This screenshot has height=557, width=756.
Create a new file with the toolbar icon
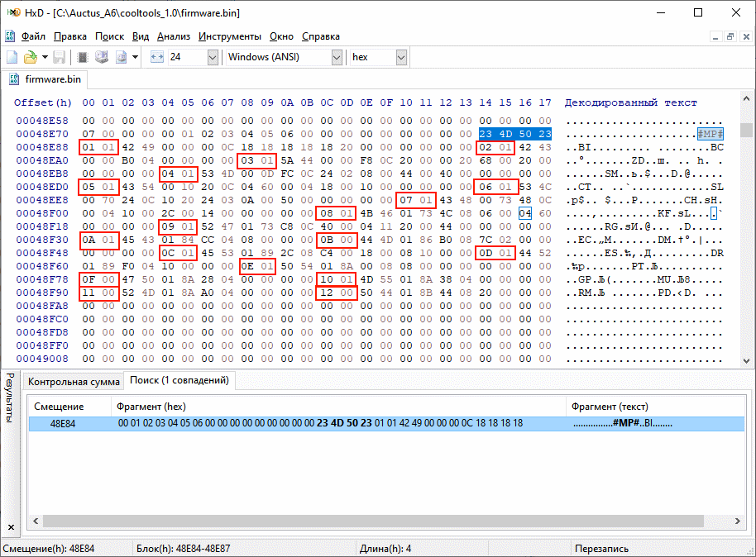(x=12, y=57)
